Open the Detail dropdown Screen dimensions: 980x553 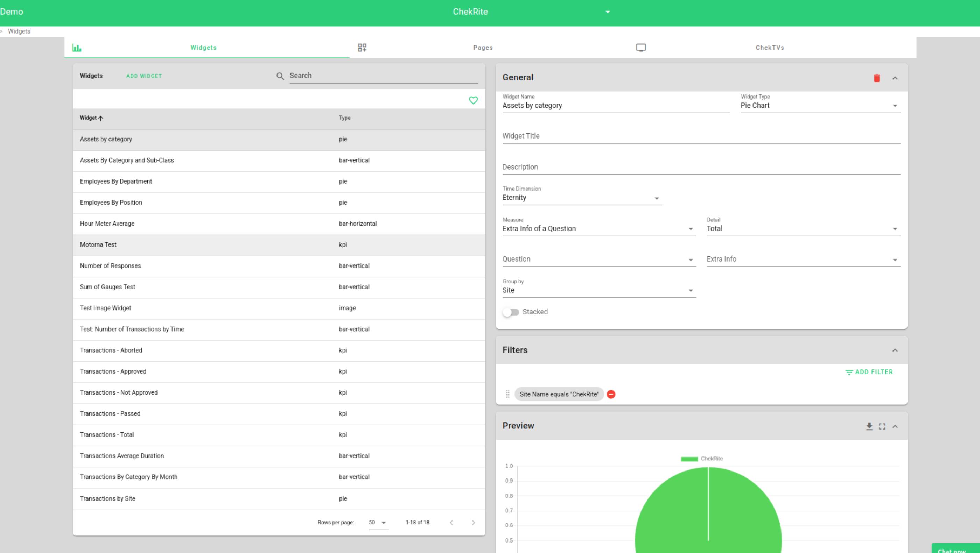pos(804,229)
